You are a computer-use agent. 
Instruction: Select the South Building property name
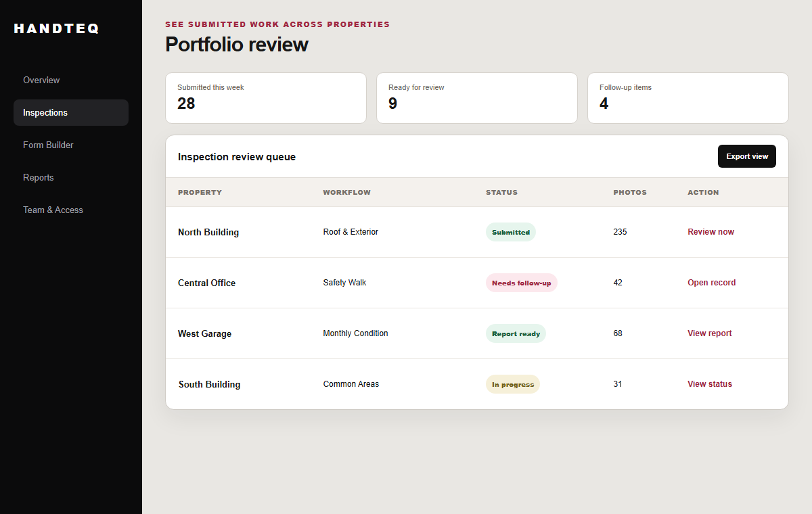click(x=209, y=384)
